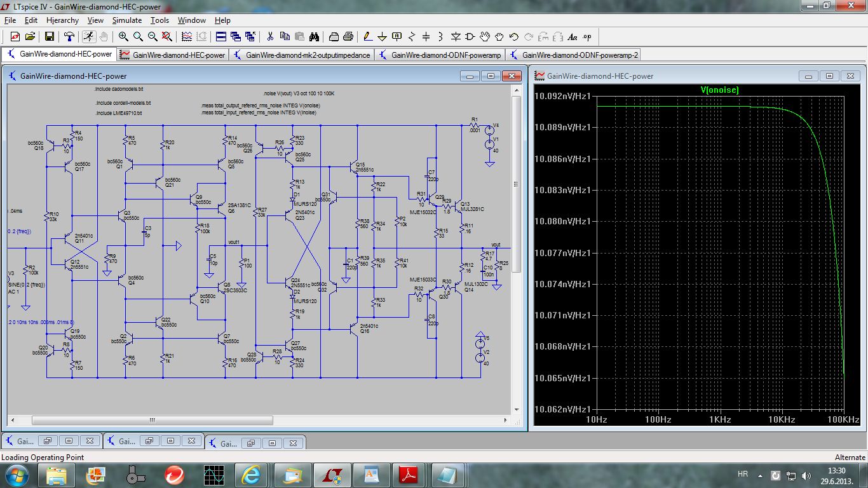Open Control Panel hammer icon

pos(69,36)
